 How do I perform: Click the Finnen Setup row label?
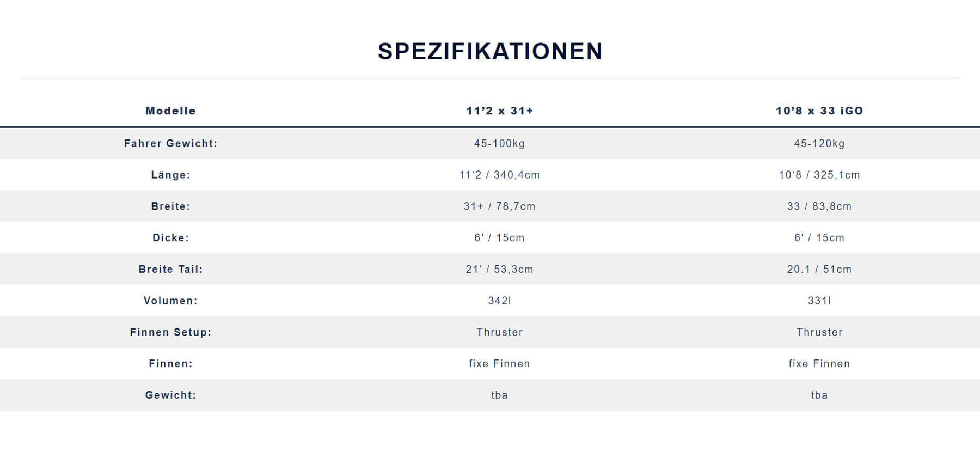tap(170, 332)
